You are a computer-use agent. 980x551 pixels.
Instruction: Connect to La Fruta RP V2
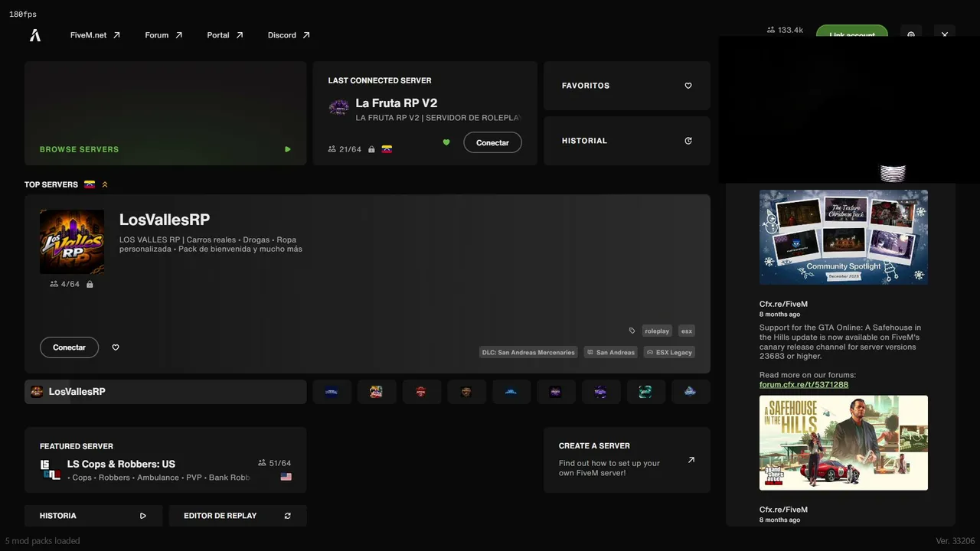(x=492, y=142)
